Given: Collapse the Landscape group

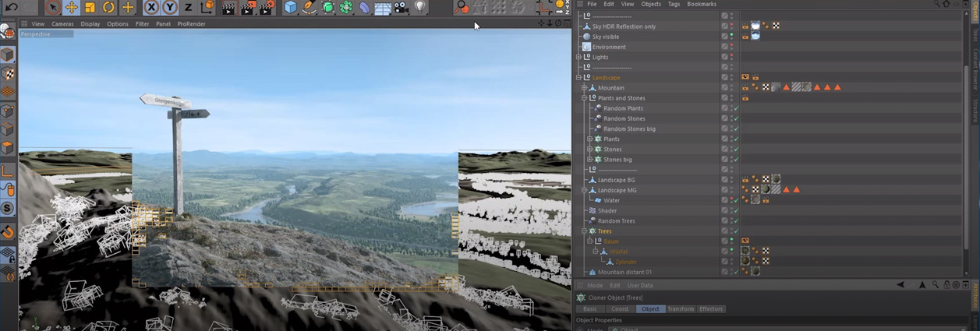Looking at the screenshot, I should point(578,78).
